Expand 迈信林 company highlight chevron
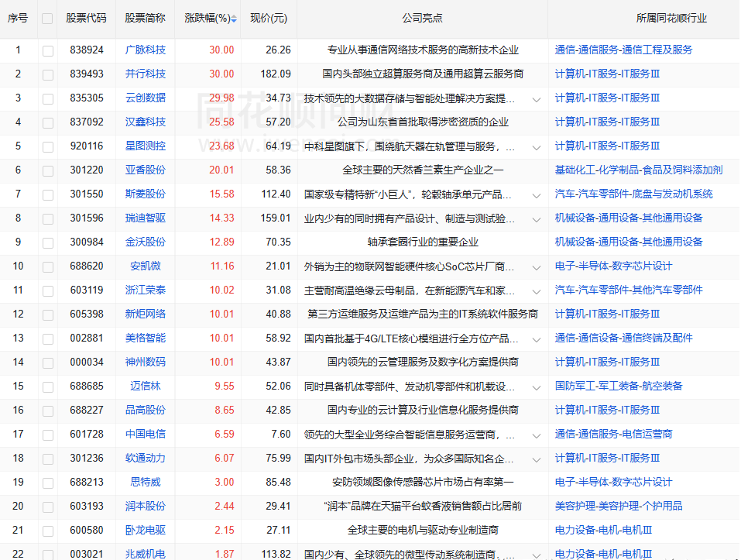741x560 pixels. coord(537,387)
